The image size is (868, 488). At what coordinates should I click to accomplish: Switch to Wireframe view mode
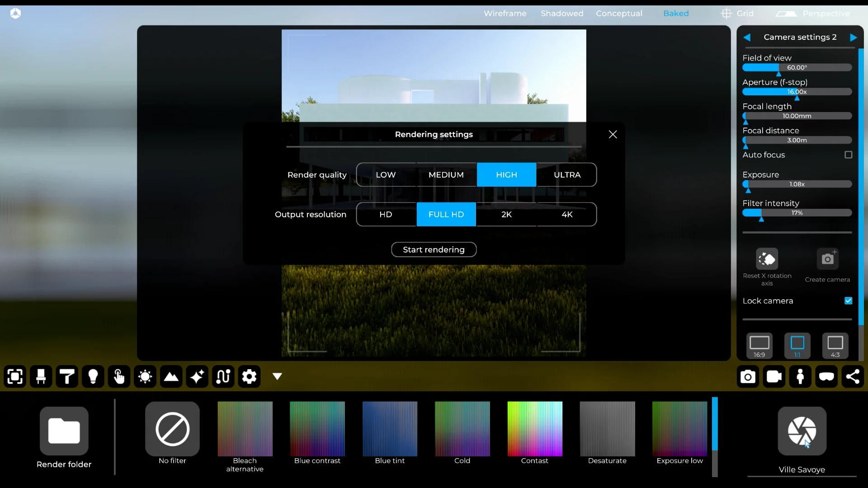tap(505, 14)
